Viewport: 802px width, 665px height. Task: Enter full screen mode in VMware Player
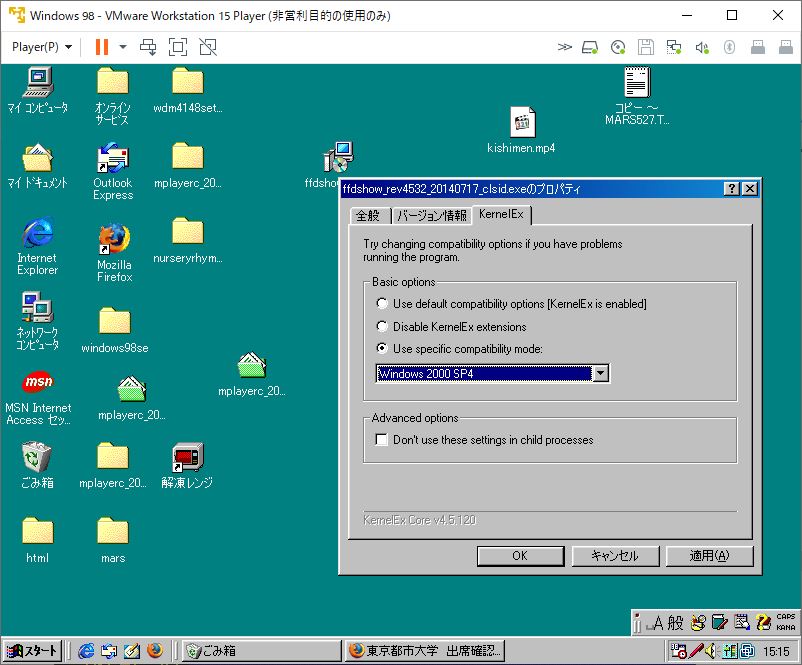click(178, 47)
